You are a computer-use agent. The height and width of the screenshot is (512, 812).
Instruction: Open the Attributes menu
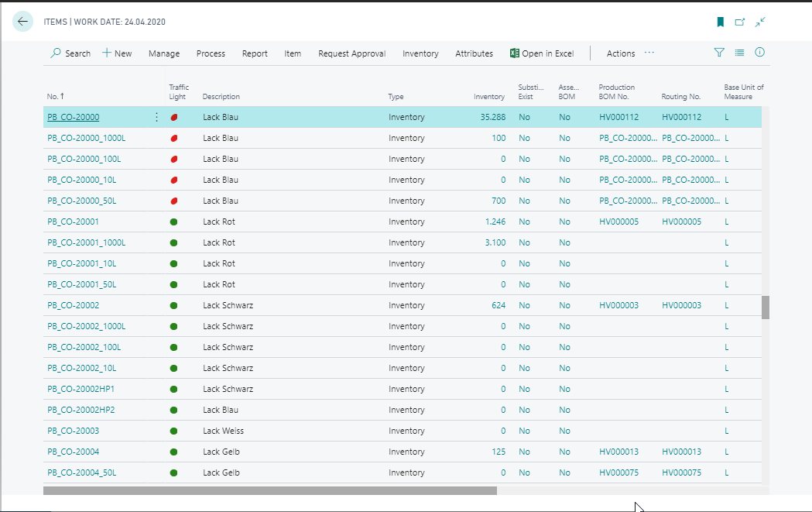tap(475, 53)
